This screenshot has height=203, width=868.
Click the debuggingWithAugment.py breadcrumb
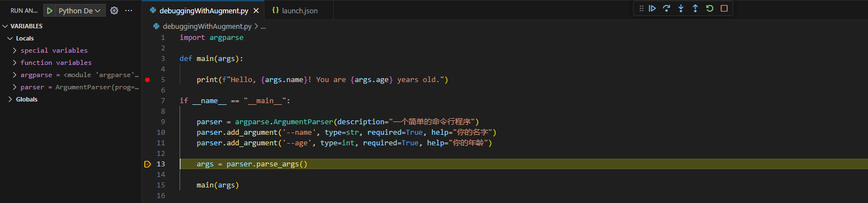[207, 26]
